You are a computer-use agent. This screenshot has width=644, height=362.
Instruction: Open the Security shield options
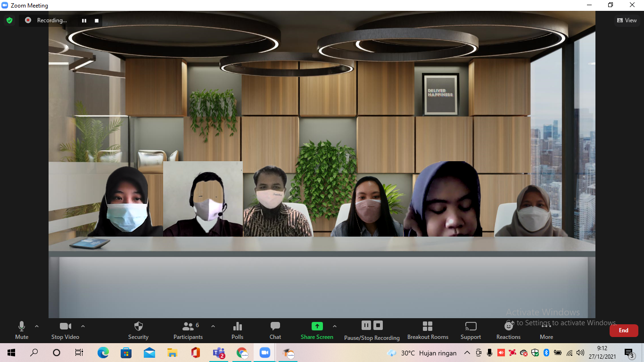138,330
